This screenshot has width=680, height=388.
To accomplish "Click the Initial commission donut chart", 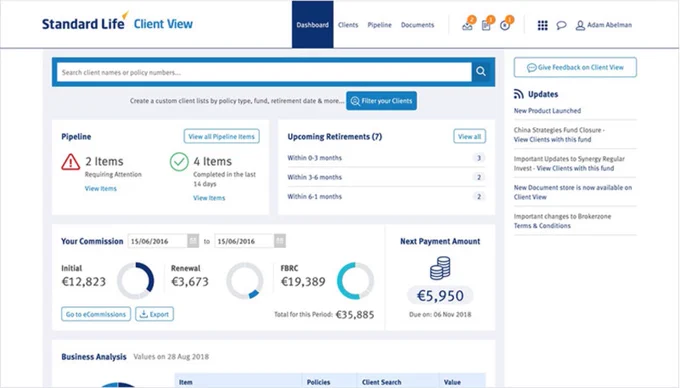I will 136,280.
